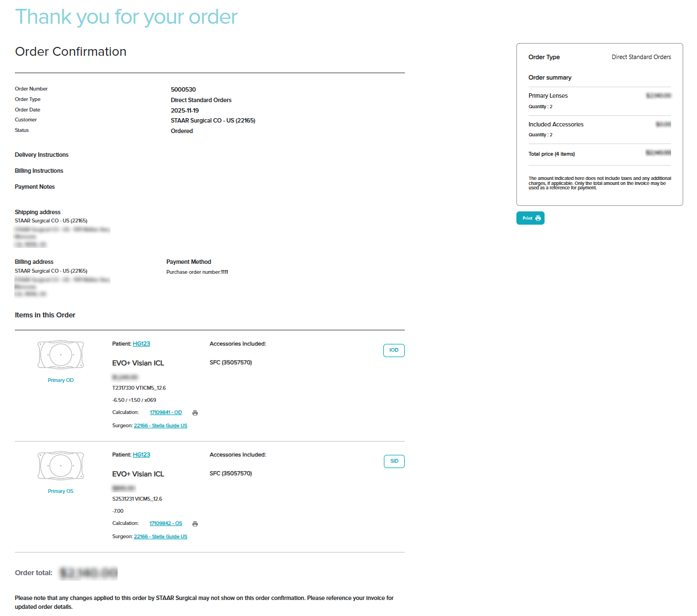Screen dimensions: 697x616
Task: Click the Primary OS lens diagram
Action: point(61,465)
